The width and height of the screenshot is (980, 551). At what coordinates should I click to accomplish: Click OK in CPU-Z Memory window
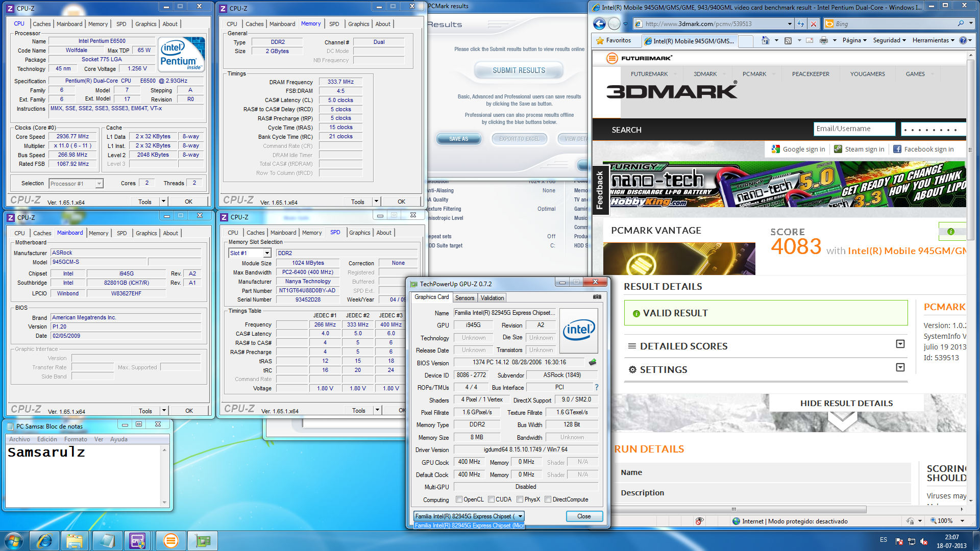[x=401, y=202]
